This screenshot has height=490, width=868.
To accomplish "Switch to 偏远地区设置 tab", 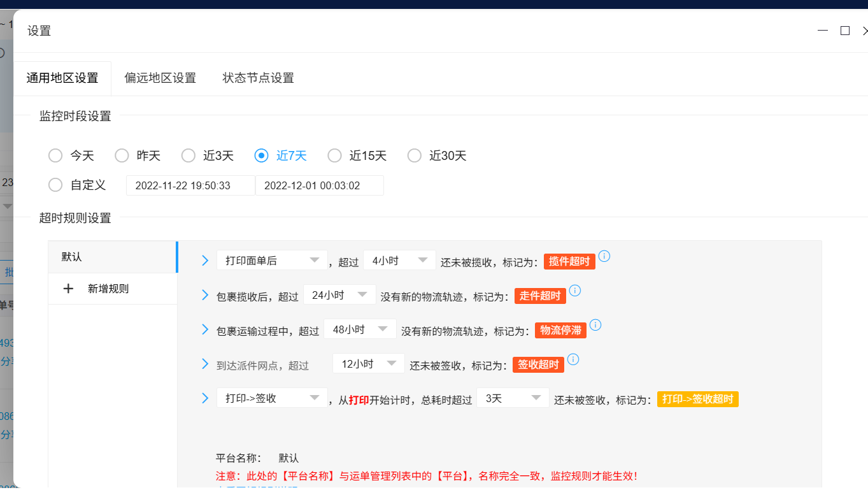I will 160,78.
